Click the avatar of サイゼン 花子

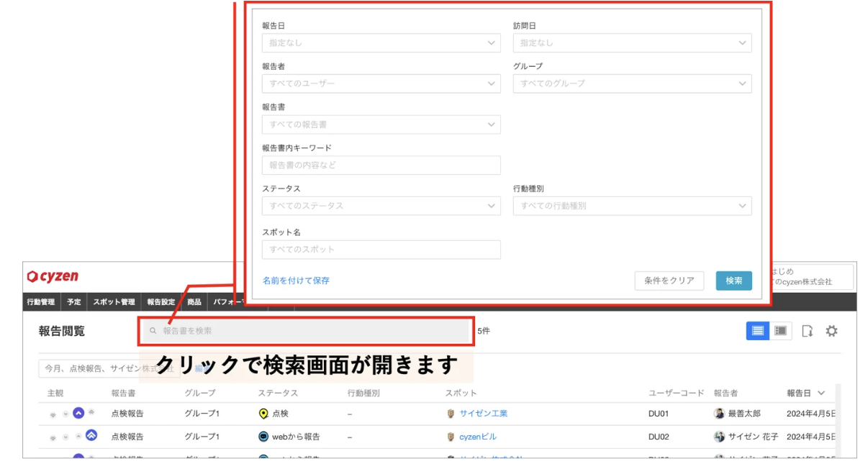[x=719, y=437]
